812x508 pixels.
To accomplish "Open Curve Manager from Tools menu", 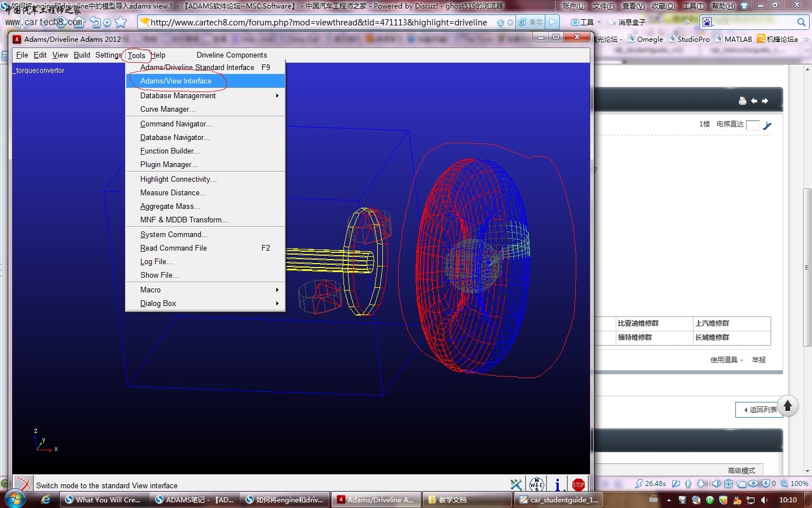I will coord(205,110).
